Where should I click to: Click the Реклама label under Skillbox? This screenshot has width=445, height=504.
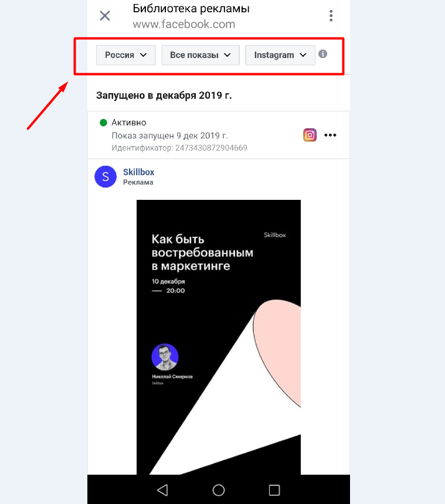(138, 182)
